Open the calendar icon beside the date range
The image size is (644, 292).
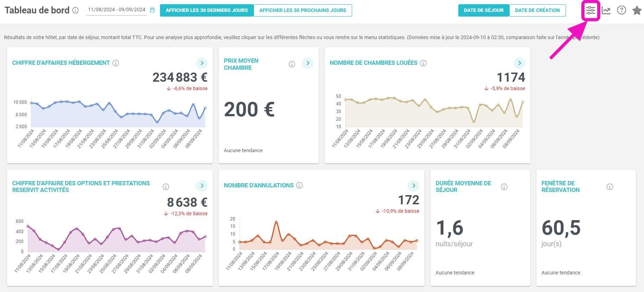click(152, 10)
